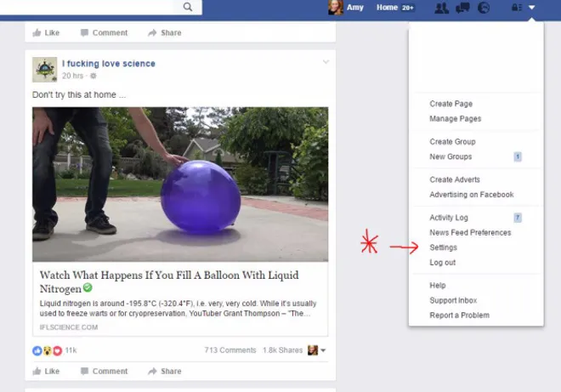Open Amy profile name link
The width and height of the screenshot is (561, 392).
click(355, 8)
